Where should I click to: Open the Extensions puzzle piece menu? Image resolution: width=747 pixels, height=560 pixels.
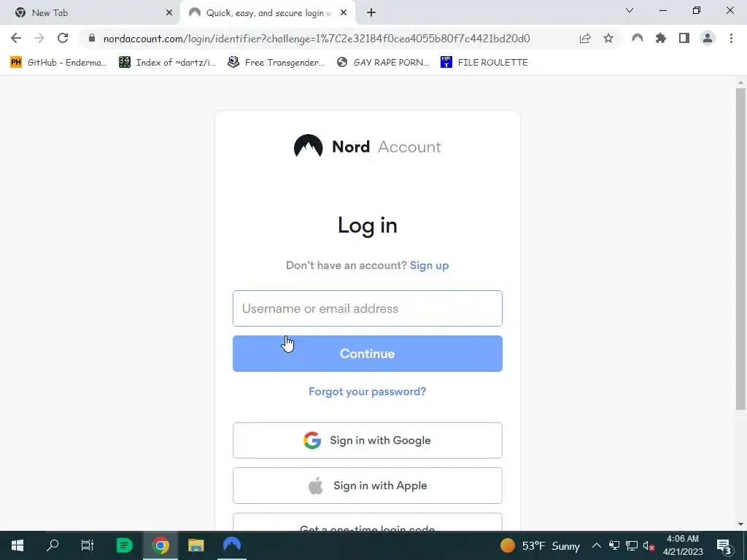[661, 38]
